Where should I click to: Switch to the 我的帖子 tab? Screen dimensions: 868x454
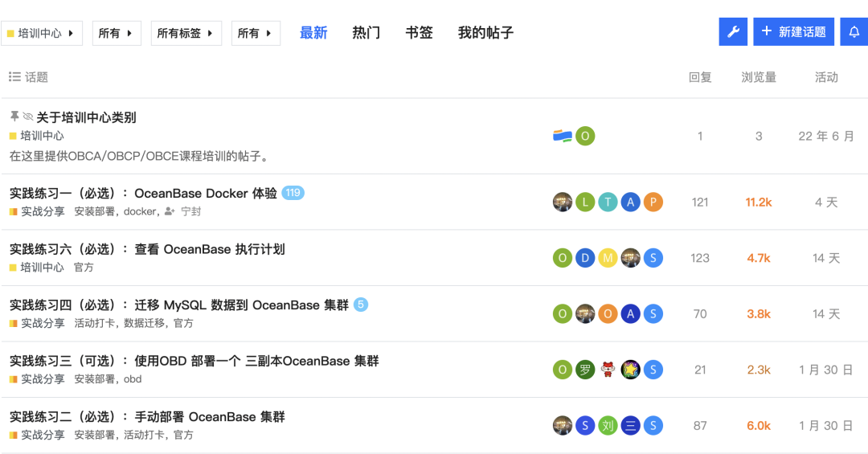[485, 33]
